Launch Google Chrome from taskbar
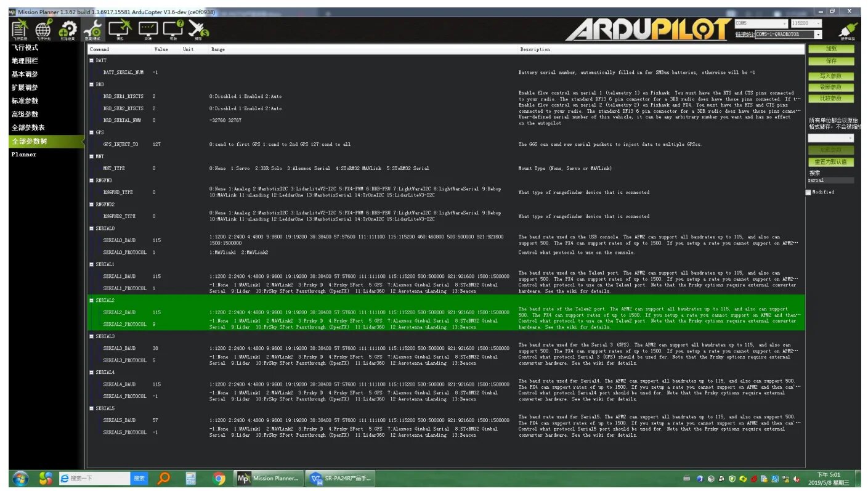Image resolution: width=868 pixels, height=491 pixels. (x=218, y=477)
